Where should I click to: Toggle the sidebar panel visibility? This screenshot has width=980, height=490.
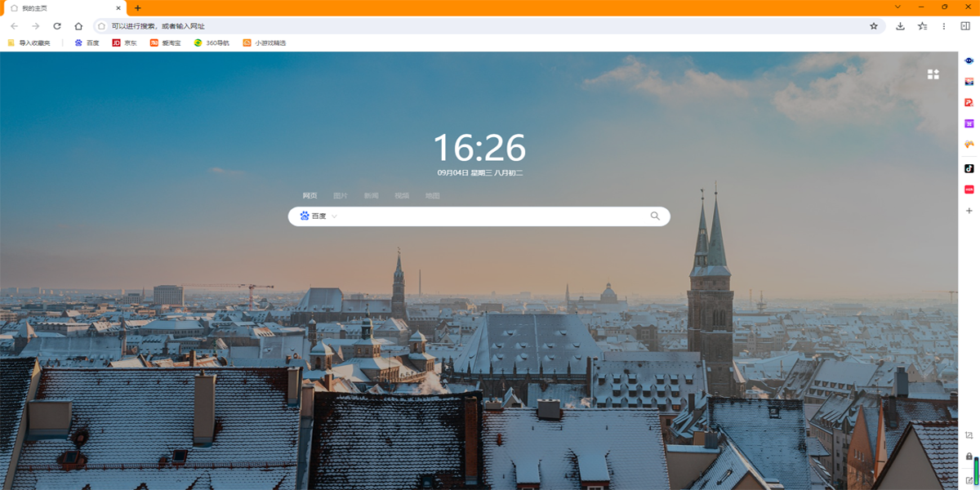965,26
